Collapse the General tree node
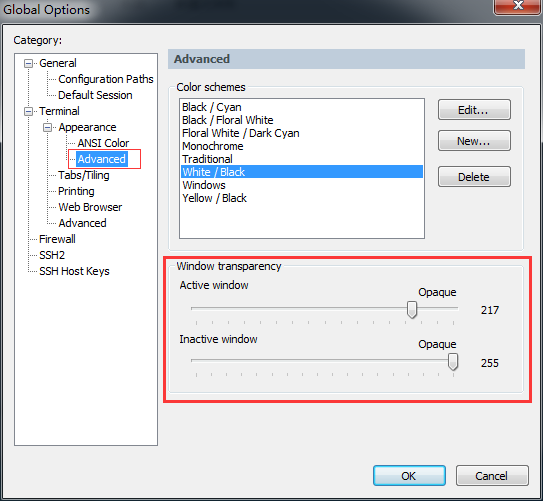 pyautogui.click(x=28, y=63)
